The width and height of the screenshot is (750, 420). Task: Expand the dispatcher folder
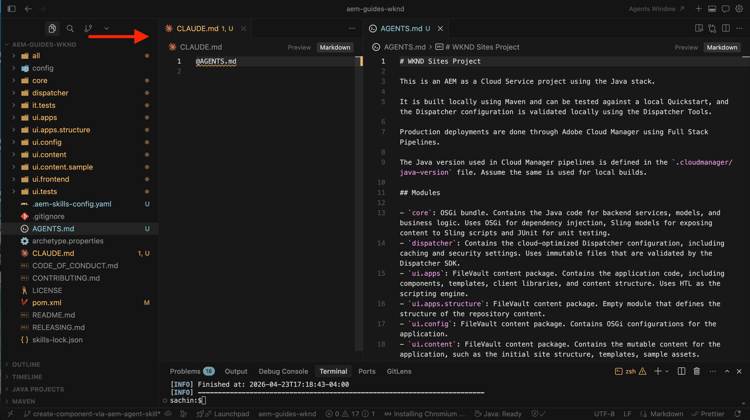50,93
